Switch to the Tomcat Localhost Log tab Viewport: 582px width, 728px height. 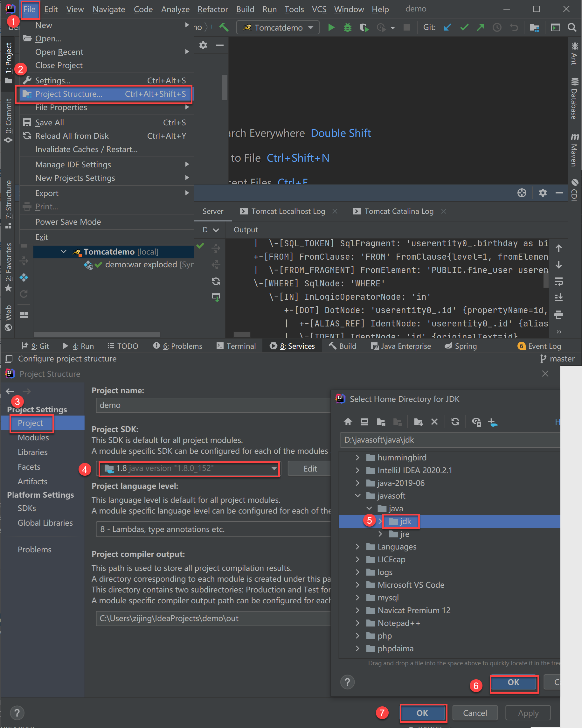click(x=288, y=211)
